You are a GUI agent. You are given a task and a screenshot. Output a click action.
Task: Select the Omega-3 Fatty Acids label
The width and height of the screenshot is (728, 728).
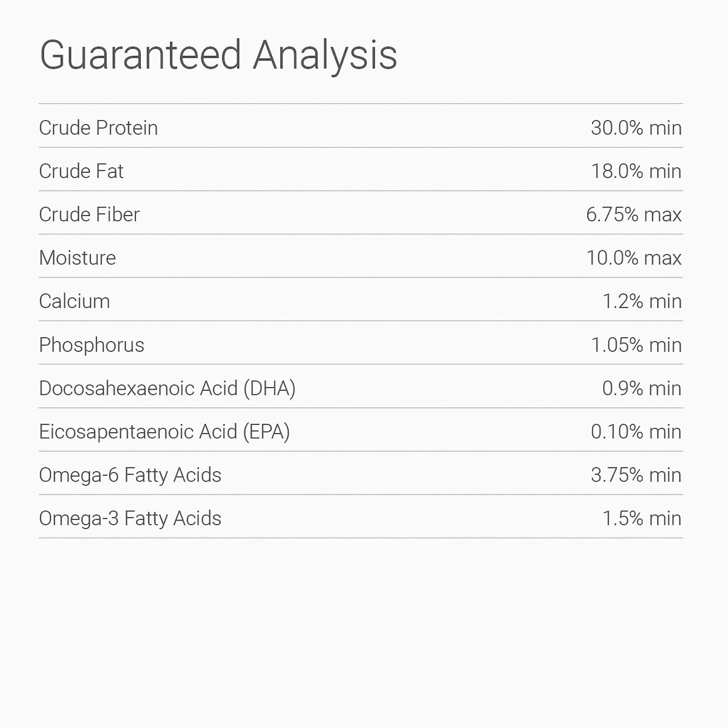[130, 518]
